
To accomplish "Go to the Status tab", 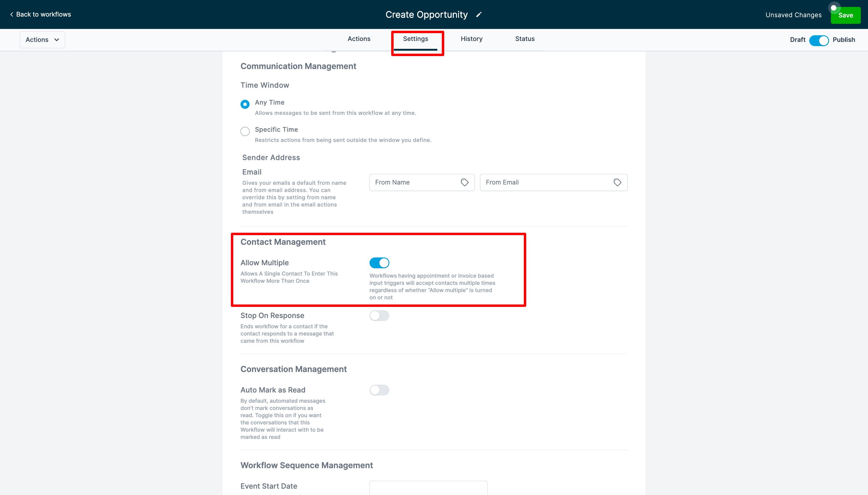I will [x=524, y=39].
